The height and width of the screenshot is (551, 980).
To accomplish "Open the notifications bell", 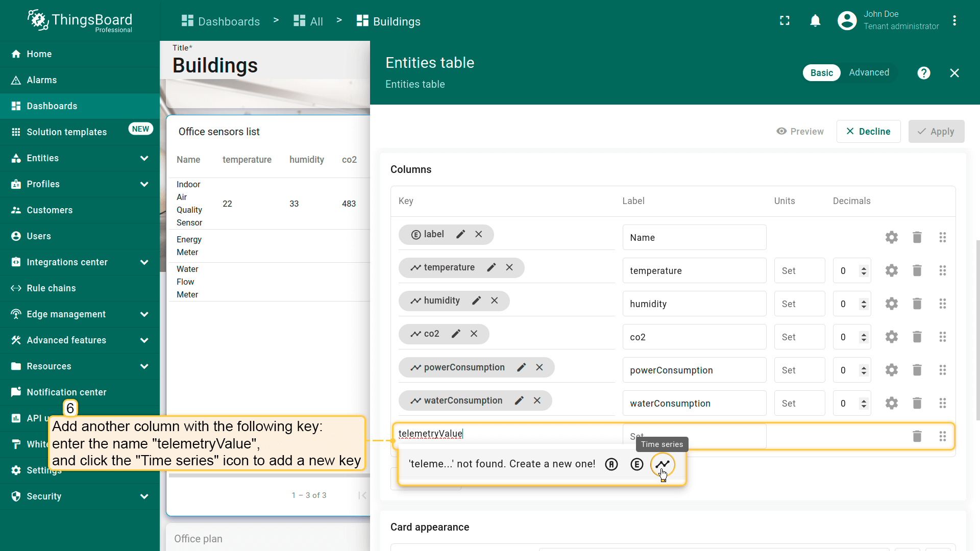I will click(815, 21).
